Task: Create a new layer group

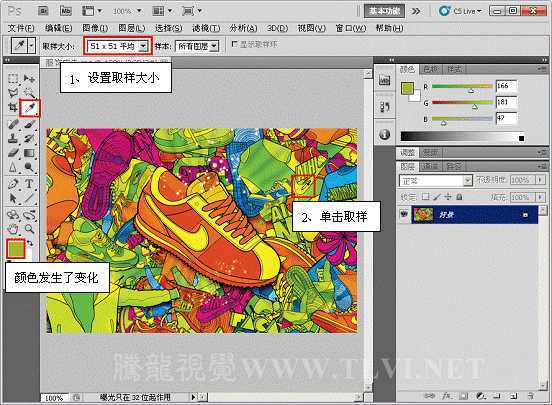Action: coord(497,396)
